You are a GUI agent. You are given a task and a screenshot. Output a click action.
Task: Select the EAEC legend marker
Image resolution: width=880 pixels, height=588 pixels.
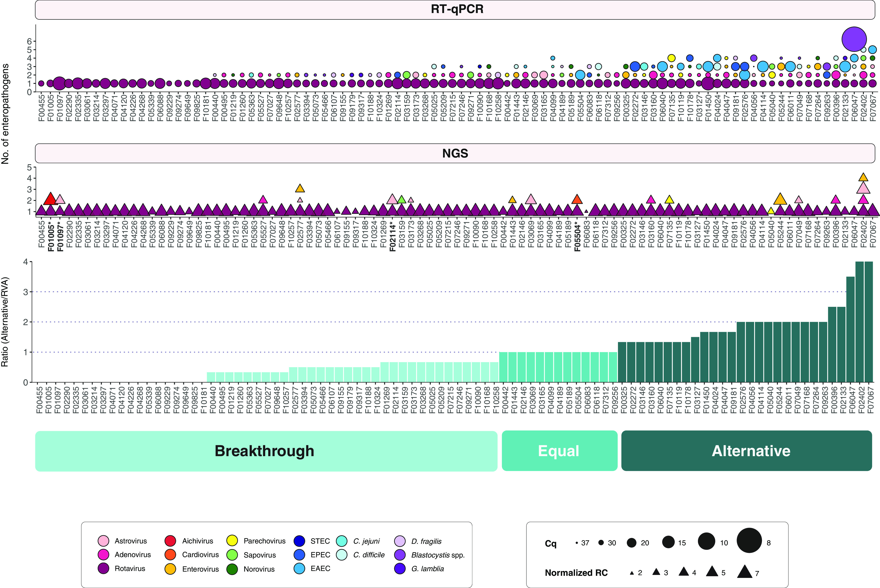point(300,568)
